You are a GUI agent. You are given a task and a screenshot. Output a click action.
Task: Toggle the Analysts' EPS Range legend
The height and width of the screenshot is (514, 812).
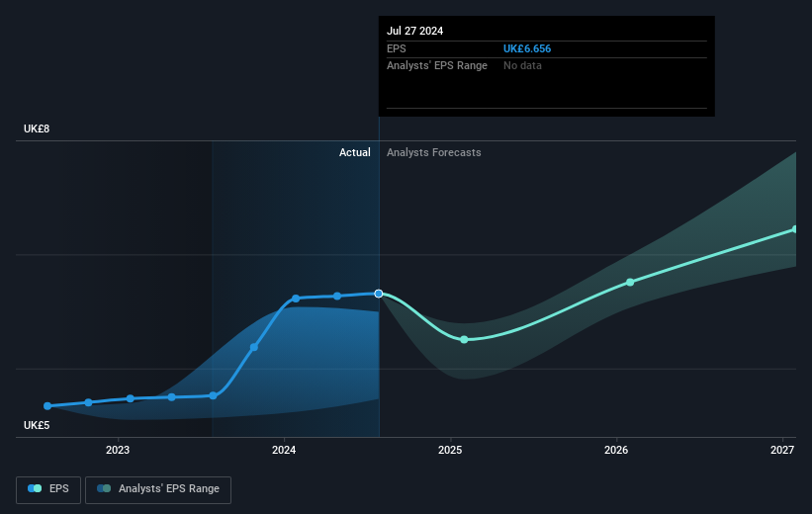pos(158,489)
